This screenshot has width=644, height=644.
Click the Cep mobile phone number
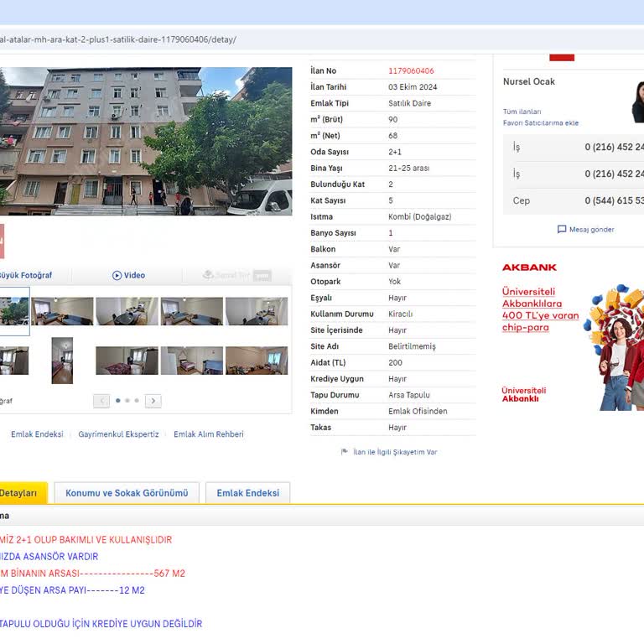click(x=614, y=200)
